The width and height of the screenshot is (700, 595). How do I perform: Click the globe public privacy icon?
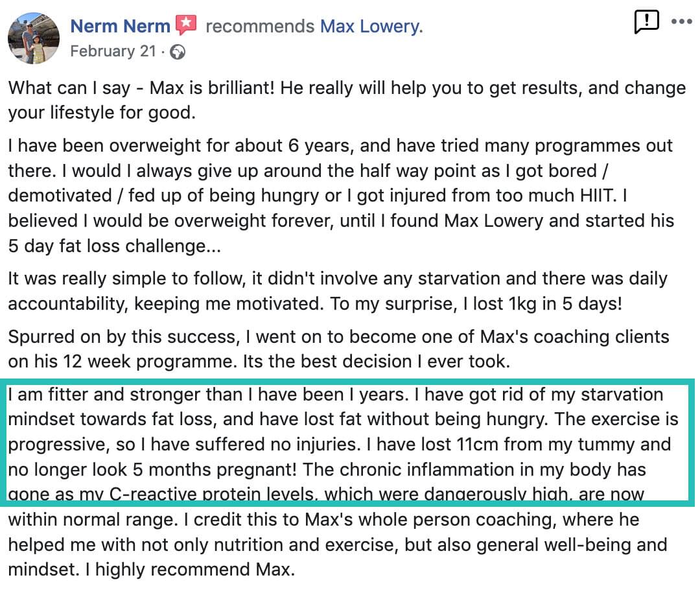point(178,52)
